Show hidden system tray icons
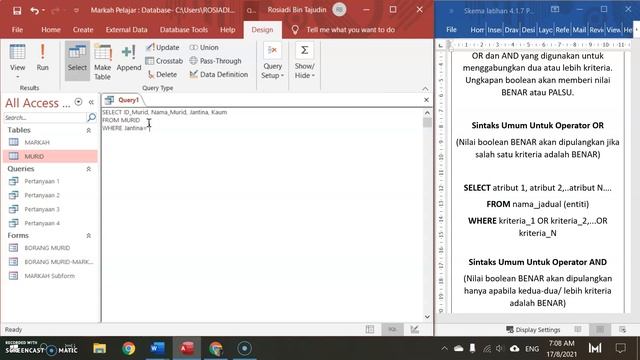The image size is (640, 360). tap(444, 349)
